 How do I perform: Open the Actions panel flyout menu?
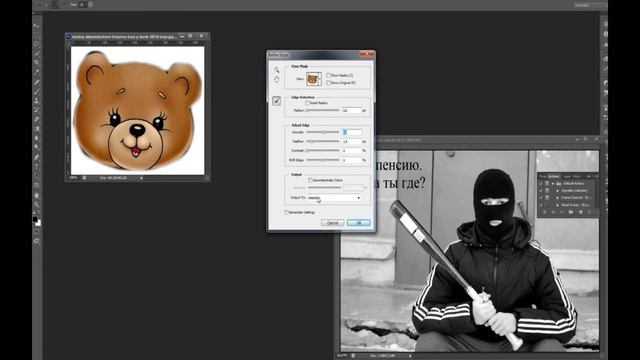[596, 176]
